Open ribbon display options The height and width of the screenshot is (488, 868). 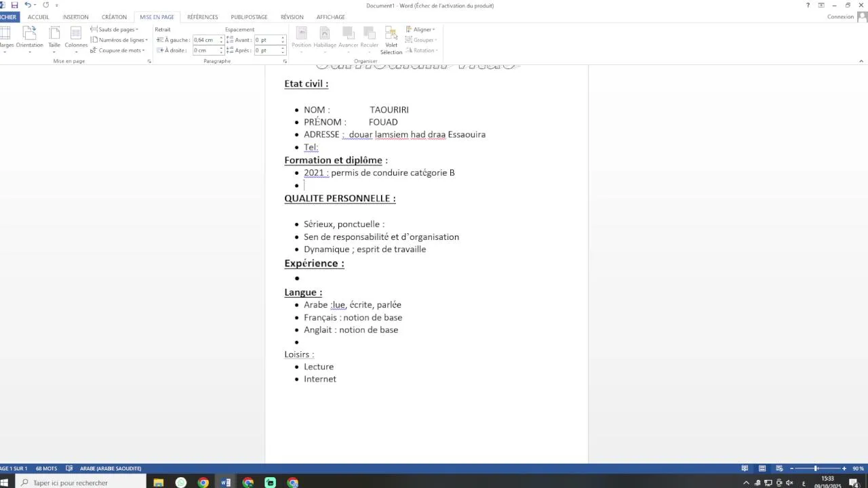tap(821, 5)
